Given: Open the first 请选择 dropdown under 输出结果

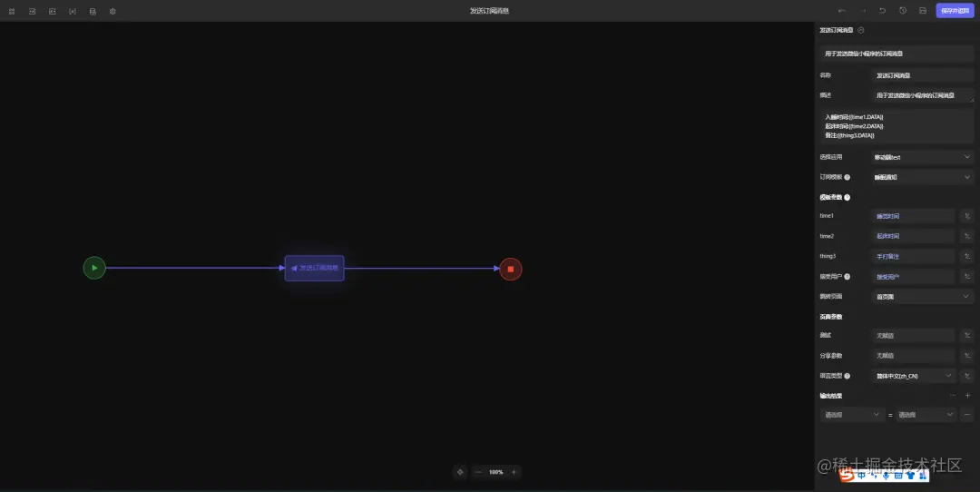Looking at the screenshot, I should (x=851, y=415).
